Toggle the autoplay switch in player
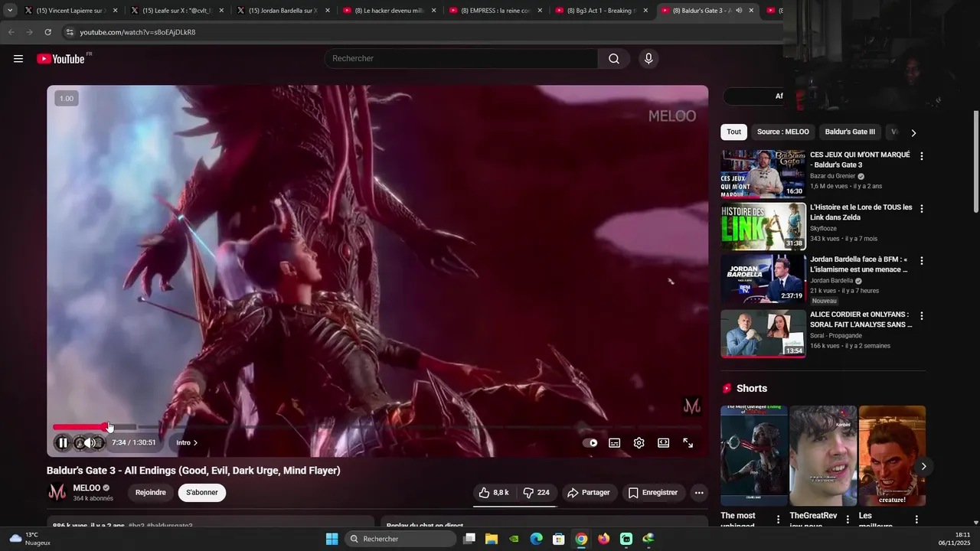The image size is (980, 551). tap(590, 442)
